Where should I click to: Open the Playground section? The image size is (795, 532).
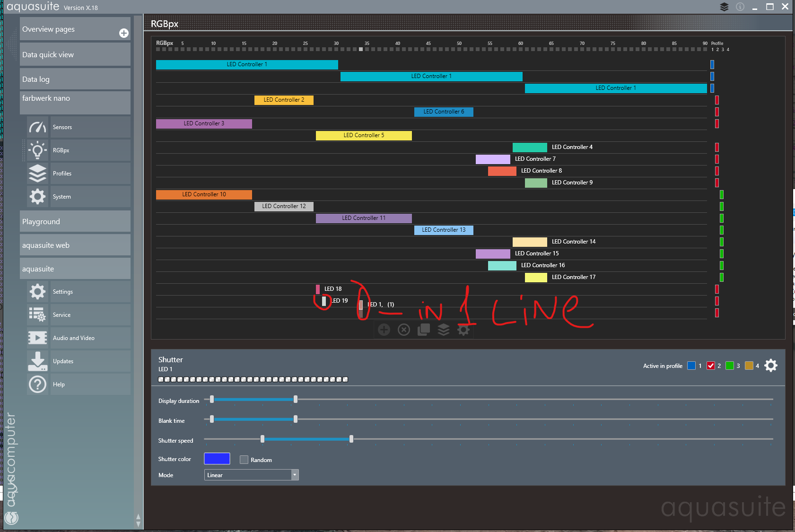click(75, 221)
